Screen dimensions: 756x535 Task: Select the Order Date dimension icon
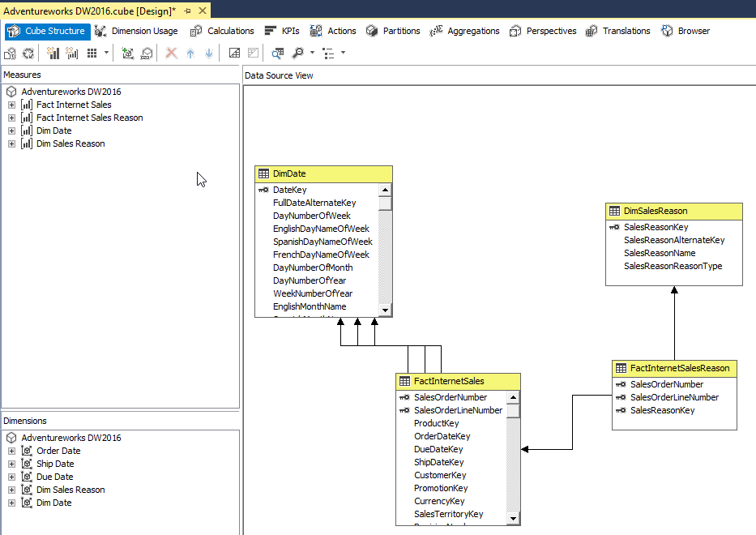[27, 451]
